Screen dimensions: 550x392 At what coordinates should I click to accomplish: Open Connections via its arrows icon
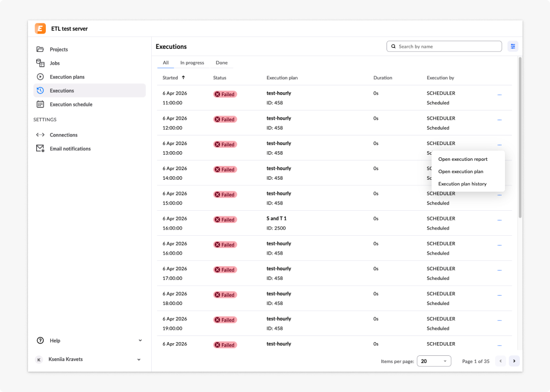point(40,134)
